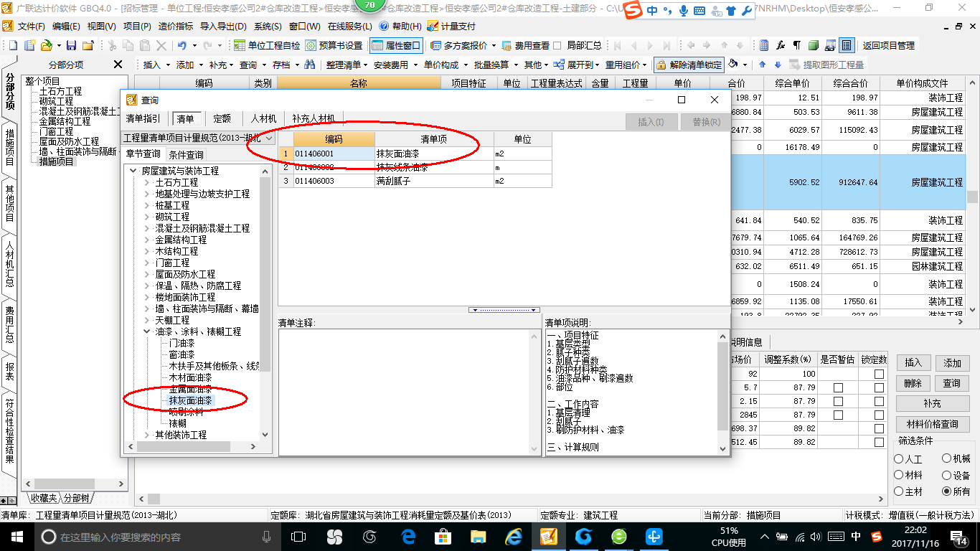Open 单位工程自检 check tool
The image size is (980, 551).
[x=267, y=45]
